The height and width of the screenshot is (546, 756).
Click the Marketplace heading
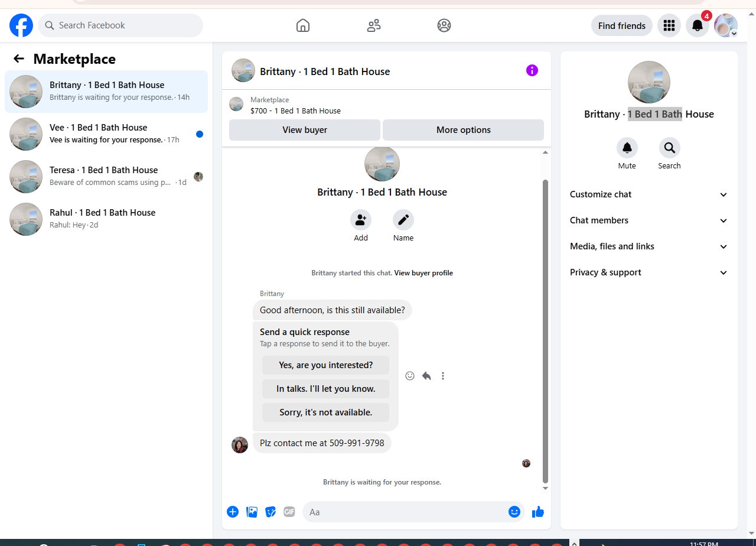click(74, 59)
